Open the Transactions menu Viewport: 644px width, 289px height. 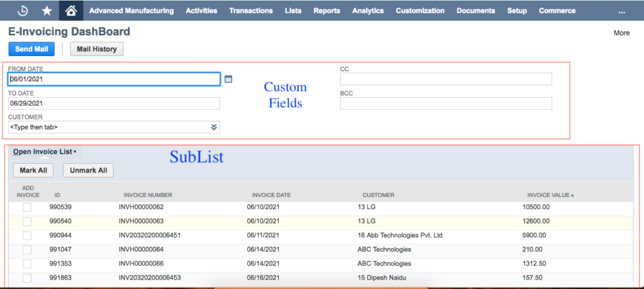[x=251, y=11]
